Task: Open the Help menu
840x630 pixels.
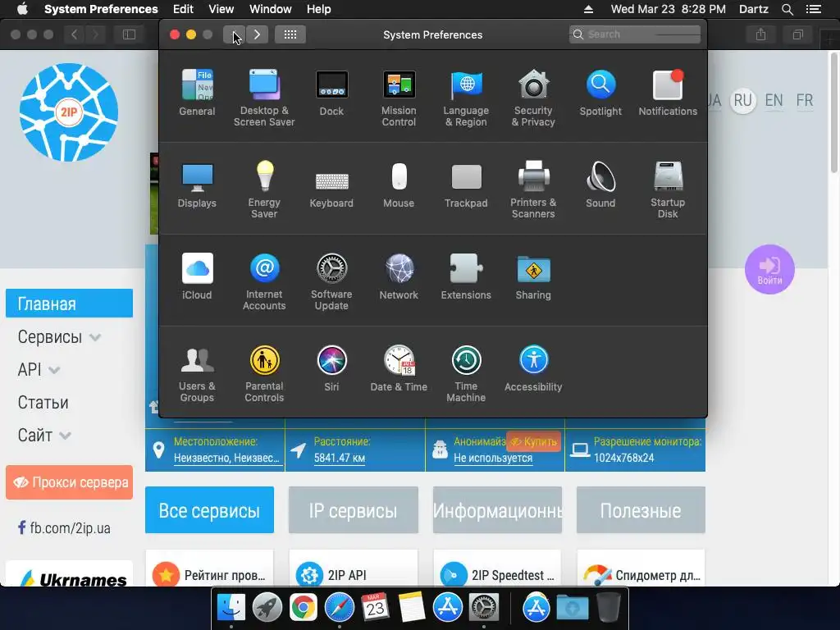Action: [x=319, y=9]
